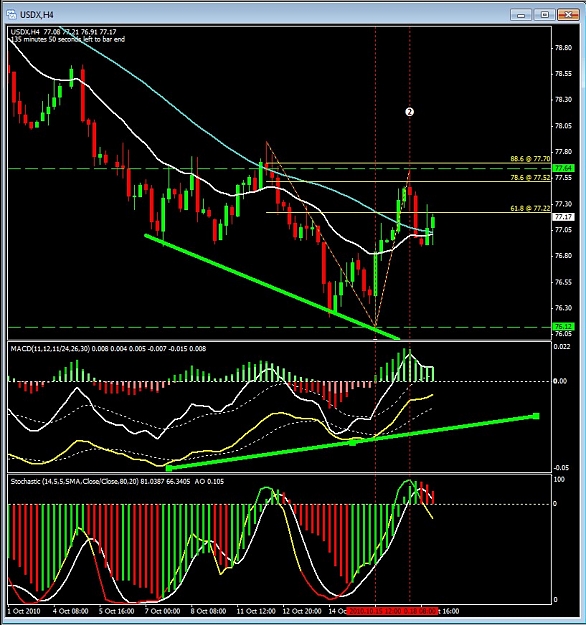The height and width of the screenshot is (625, 586).
Task: Click the 0.022 MACD scale label
Action: pos(562,347)
